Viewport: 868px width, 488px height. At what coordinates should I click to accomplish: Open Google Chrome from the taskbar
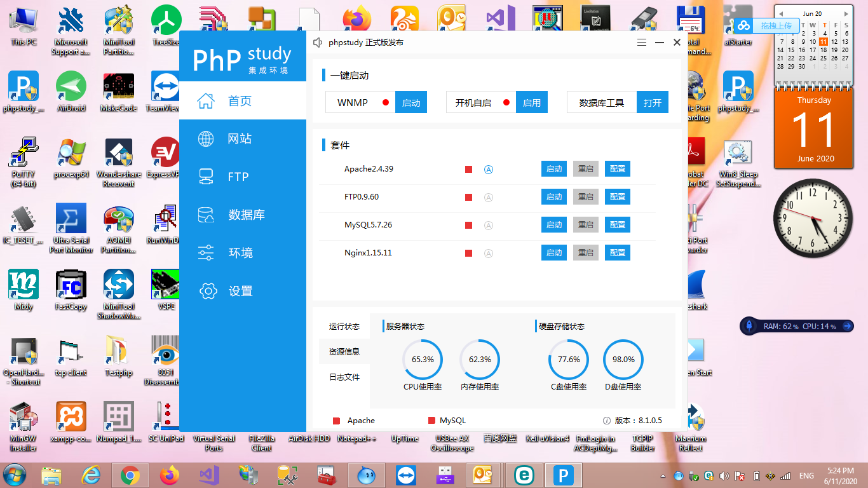tap(130, 475)
